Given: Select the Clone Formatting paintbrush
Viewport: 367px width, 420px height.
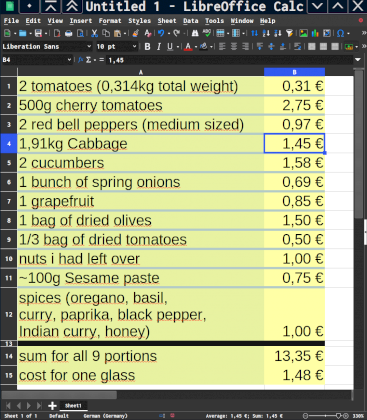Looking at the screenshot, I should (x=136, y=33).
